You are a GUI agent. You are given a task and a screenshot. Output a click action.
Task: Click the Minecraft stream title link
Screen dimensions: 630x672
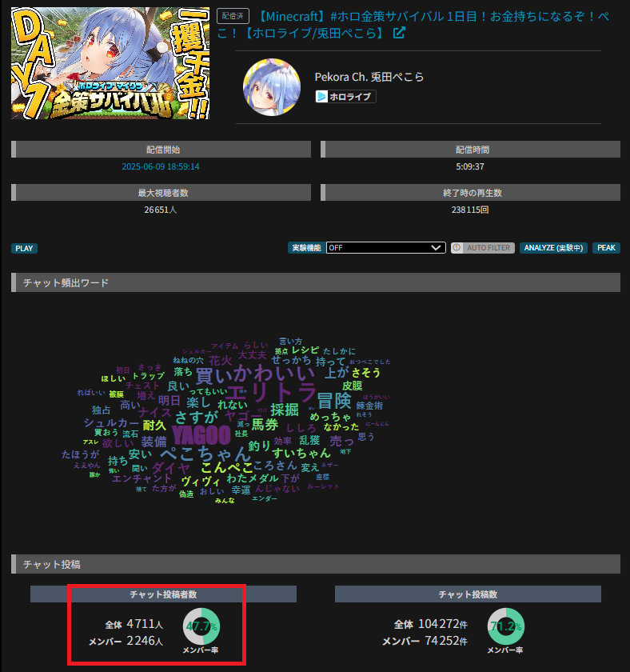click(413, 25)
